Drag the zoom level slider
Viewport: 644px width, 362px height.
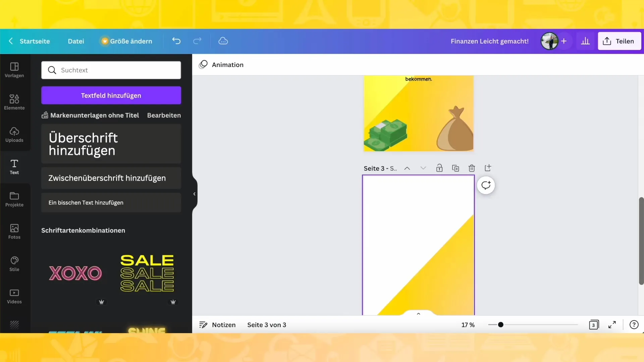500,325
